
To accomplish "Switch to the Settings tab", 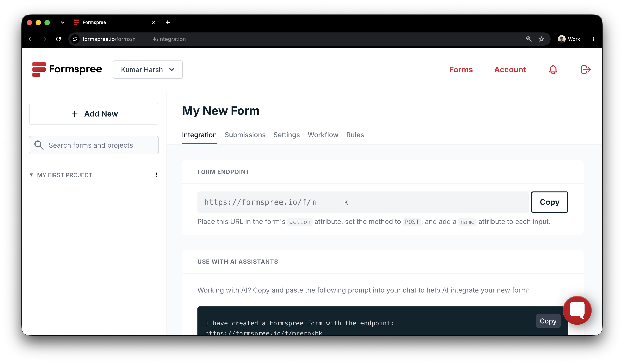I will [286, 135].
